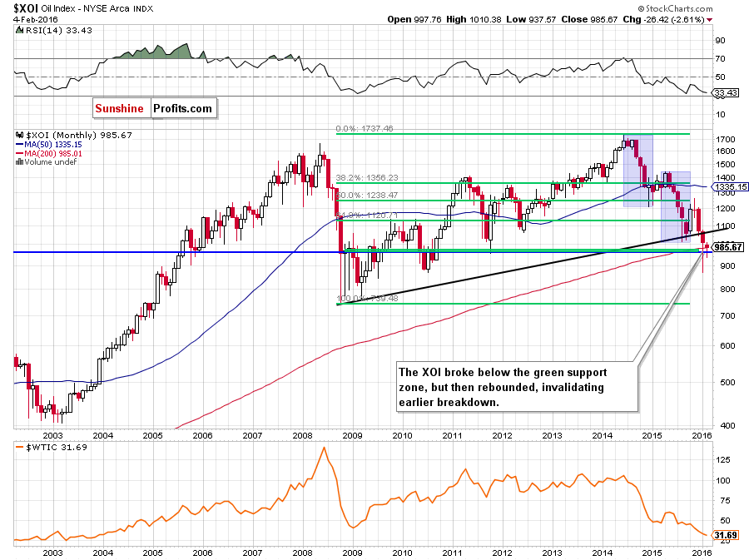Screen dimensions: 749x560
Task: Click the red line marker before MA(200)
Action: click(20, 153)
